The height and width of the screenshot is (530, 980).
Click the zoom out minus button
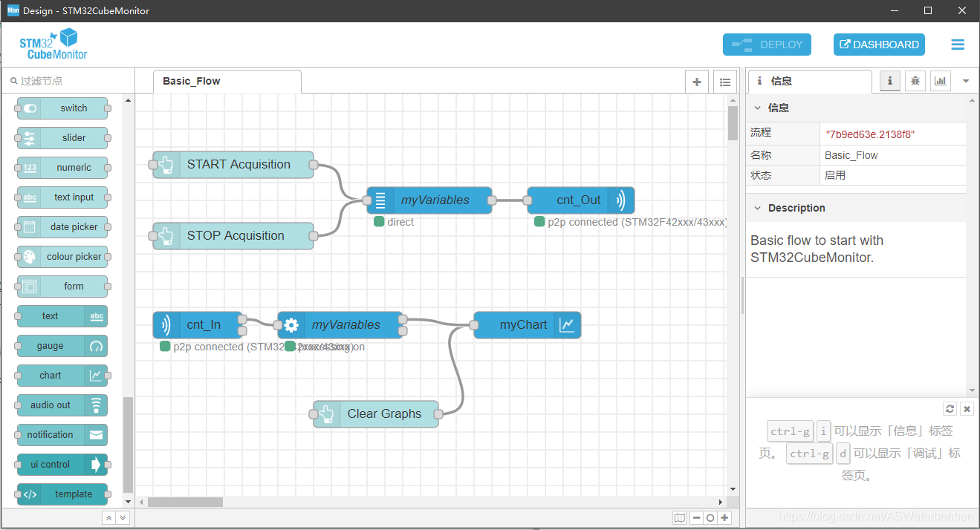[x=696, y=518]
